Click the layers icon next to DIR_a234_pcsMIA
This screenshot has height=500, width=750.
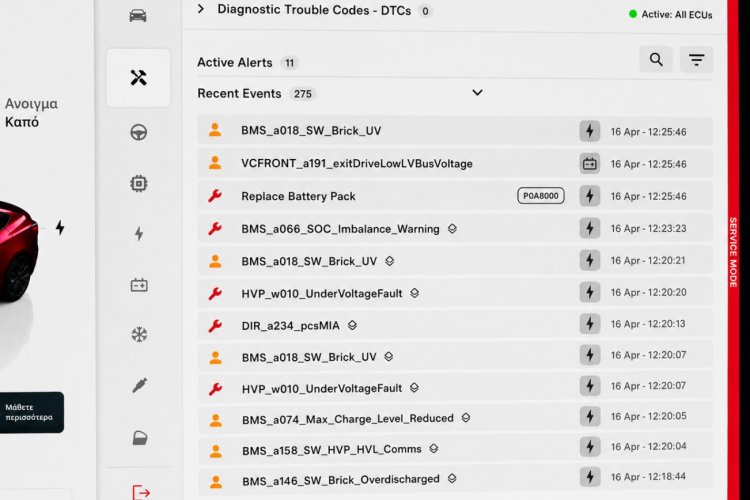click(352, 325)
